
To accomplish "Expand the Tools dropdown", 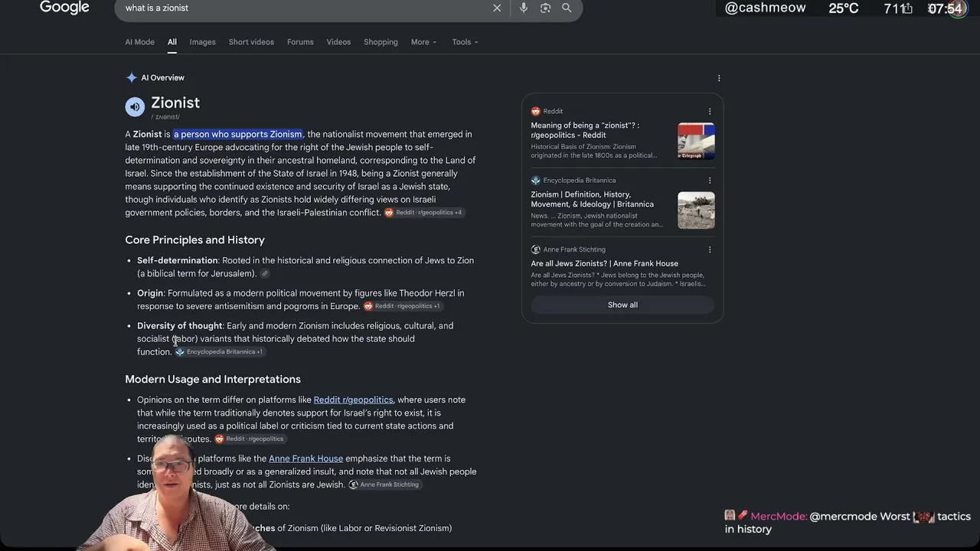I will (x=465, y=42).
